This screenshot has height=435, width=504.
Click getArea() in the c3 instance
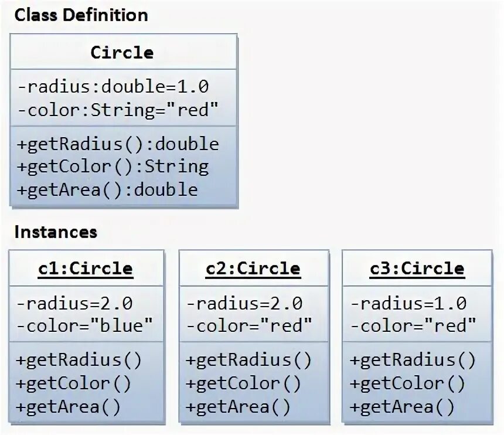click(x=402, y=407)
